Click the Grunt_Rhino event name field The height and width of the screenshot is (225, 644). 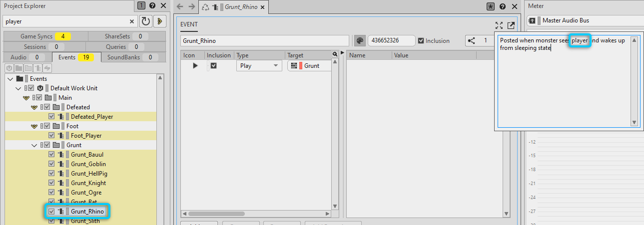(x=264, y=41)
